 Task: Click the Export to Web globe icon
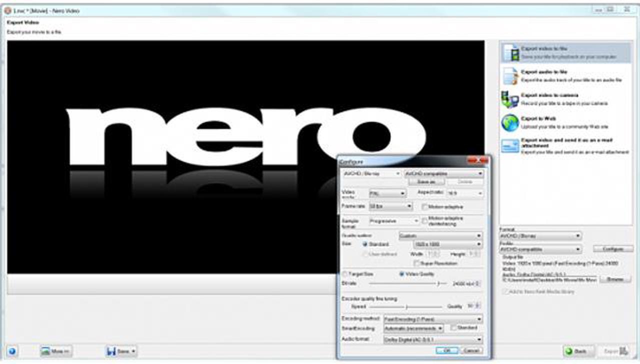pos(510,122)
